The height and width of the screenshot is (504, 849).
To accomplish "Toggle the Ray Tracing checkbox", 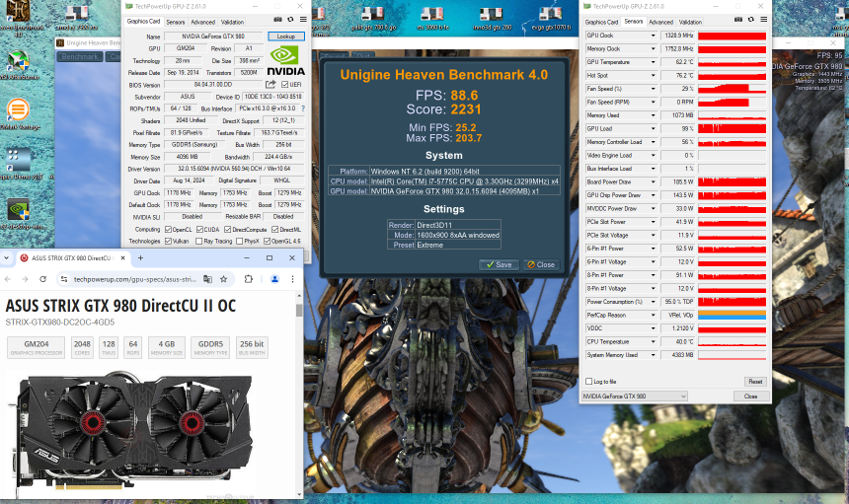I will (x=199, y=242).
